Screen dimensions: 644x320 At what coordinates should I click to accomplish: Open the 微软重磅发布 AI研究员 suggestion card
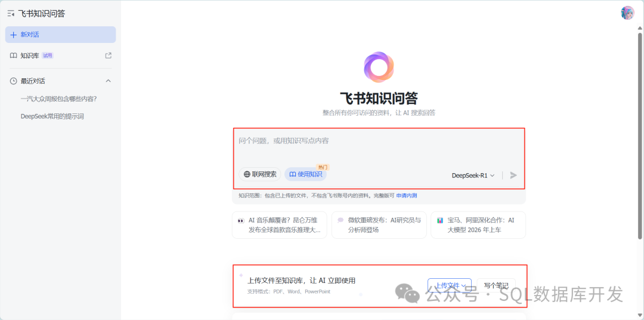point(379,225)
